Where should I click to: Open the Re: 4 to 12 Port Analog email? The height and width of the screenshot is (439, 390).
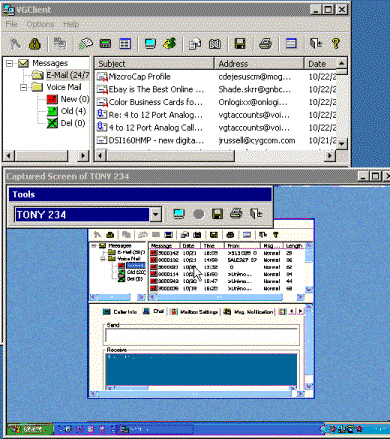(155, 115)
